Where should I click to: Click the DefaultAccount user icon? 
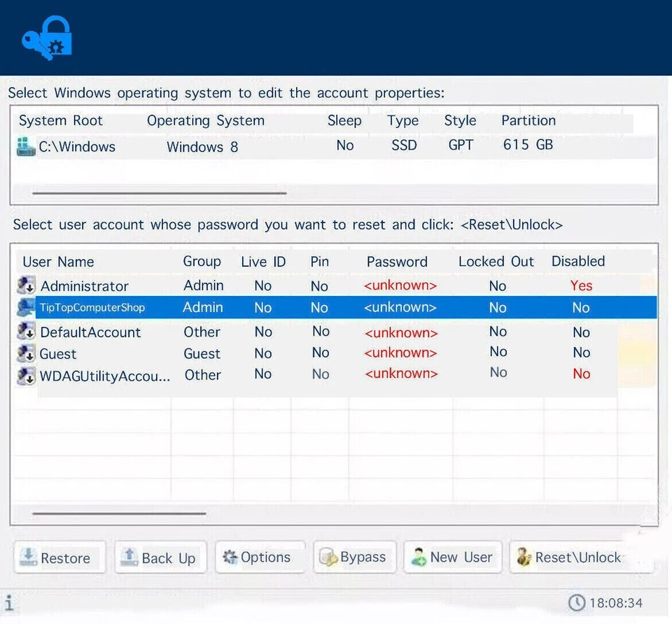point(27,332)
